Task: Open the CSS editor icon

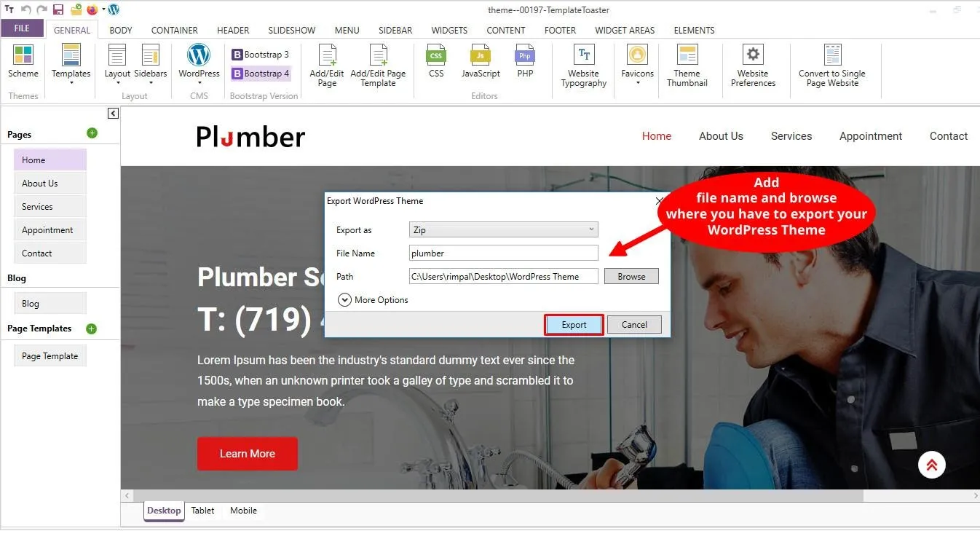Action: 436,56
